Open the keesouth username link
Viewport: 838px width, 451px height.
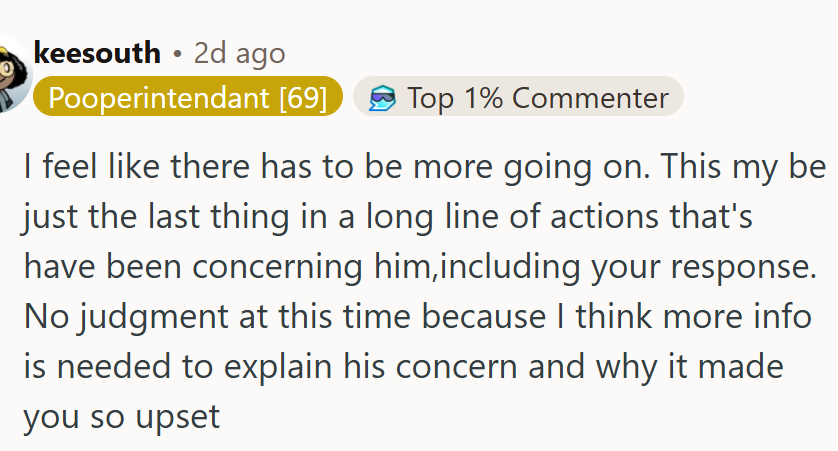coord(96,52)
